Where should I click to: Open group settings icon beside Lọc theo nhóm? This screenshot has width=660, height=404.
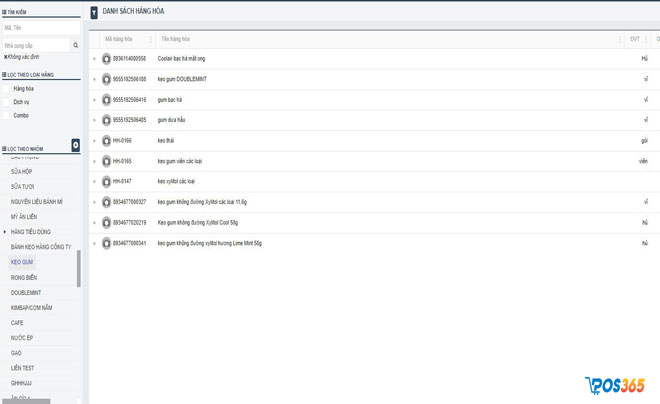tap(76, 145)
